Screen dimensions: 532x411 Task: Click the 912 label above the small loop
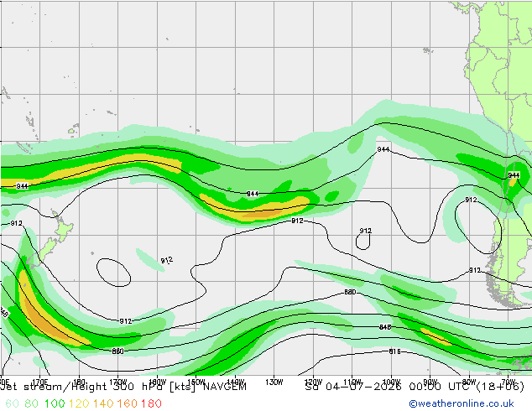[x=365, y=231]
